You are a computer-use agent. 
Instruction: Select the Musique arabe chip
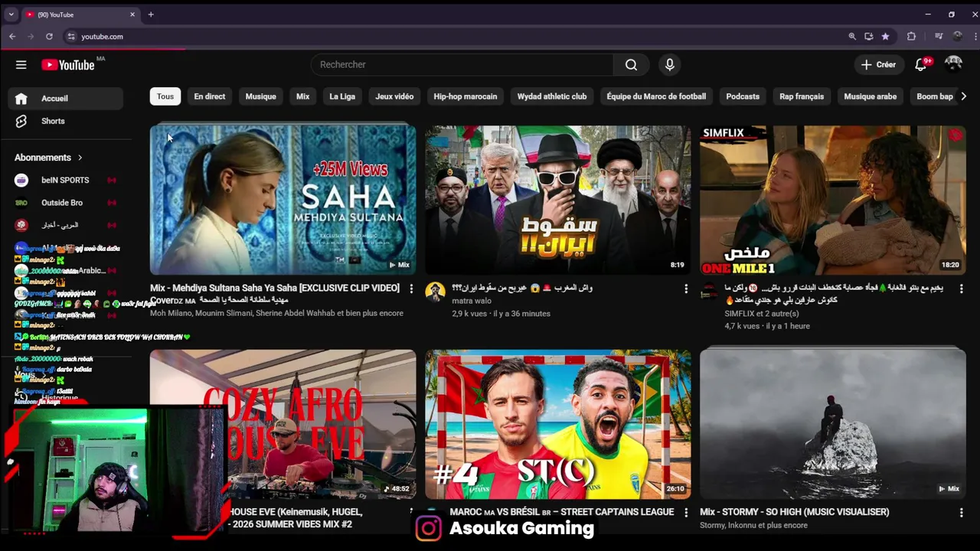pos(870,96)
